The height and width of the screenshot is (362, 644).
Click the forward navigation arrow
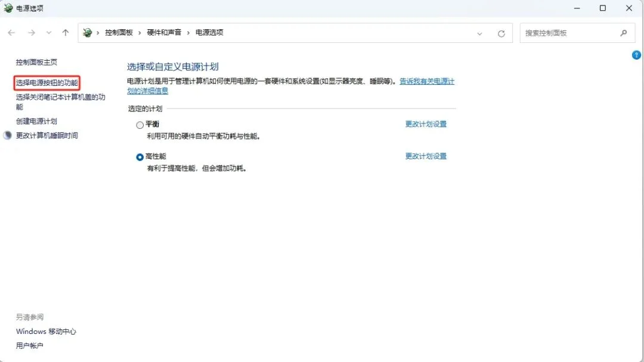[31, 33]
